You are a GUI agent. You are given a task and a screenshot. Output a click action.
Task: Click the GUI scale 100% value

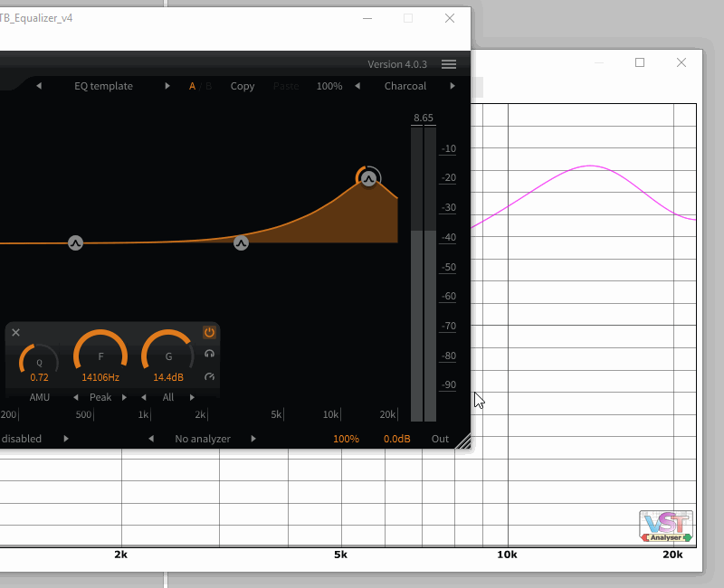[329, 86]
